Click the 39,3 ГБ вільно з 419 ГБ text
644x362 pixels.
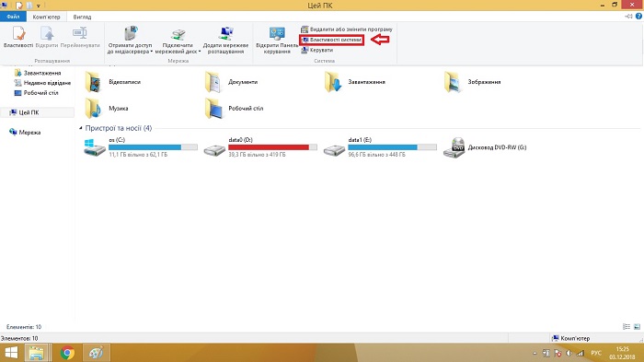pyautogui.click(x=257, y=155)
